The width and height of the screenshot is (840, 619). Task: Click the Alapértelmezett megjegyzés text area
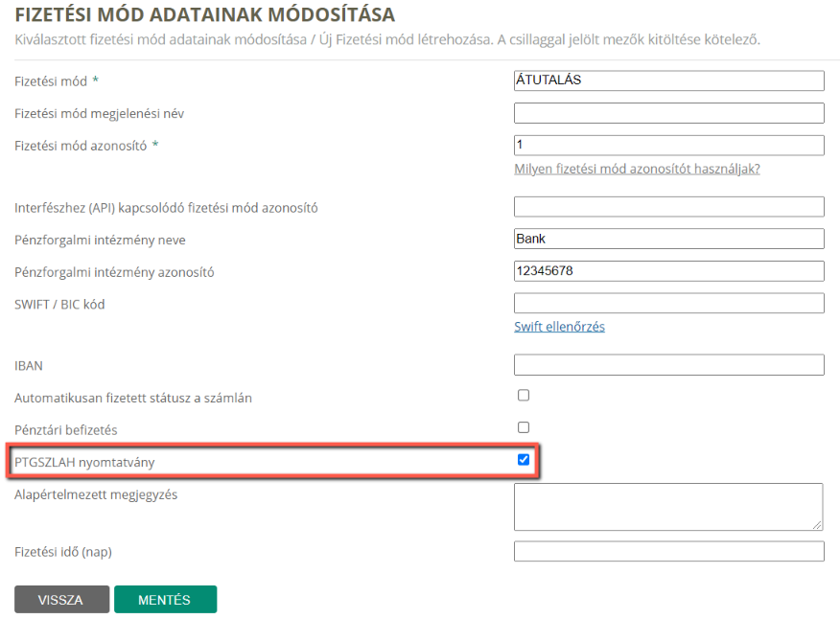[x=668, y=507]
